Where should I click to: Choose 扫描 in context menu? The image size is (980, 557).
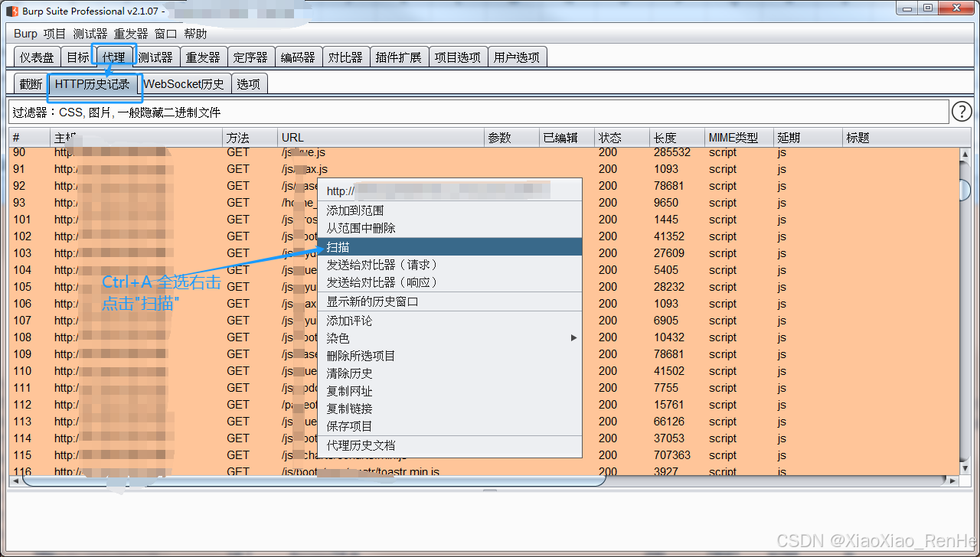pos(450,246)
